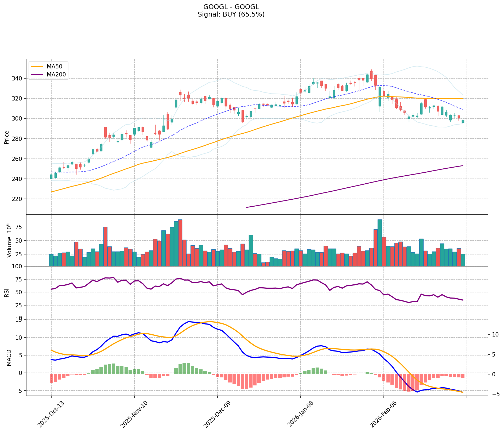Select the orange MA50 legend line swatch

[x=37, y=67]
